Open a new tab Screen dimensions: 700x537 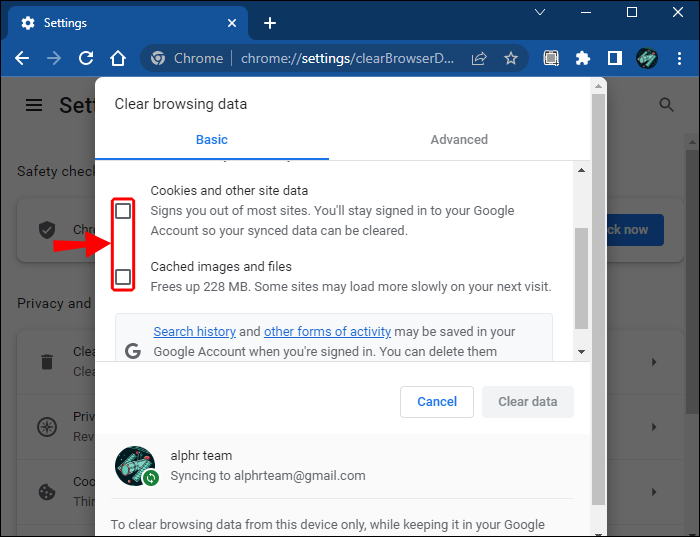click(x=270, y=23)
